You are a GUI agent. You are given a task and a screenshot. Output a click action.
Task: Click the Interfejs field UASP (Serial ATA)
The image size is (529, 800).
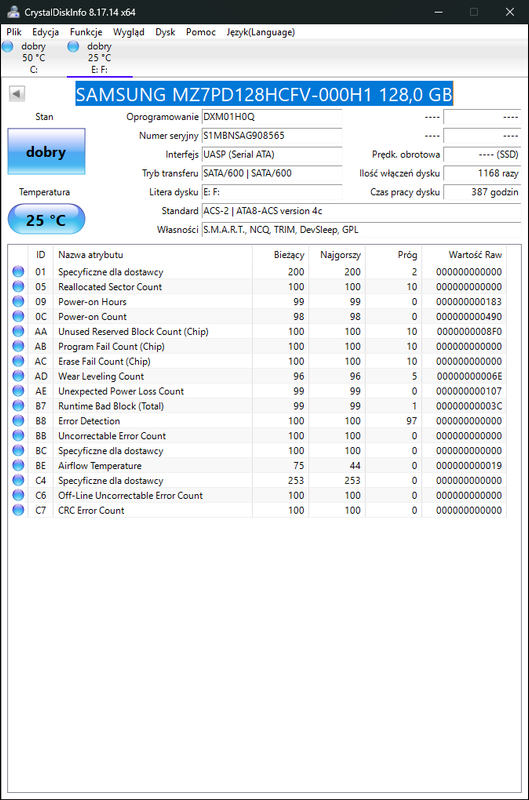click(272, 155)
